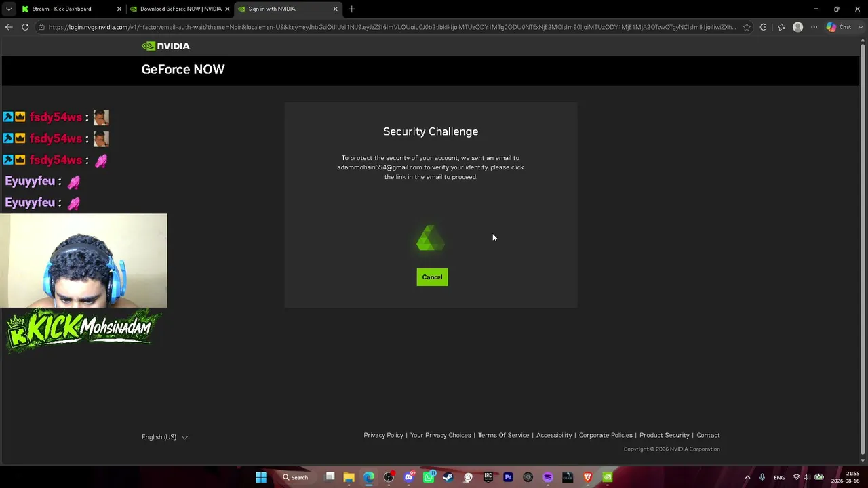The height and width of the screenshot is (488, 868).
Task: Open the clock and date panel
Action: click(x=846, y=477)
